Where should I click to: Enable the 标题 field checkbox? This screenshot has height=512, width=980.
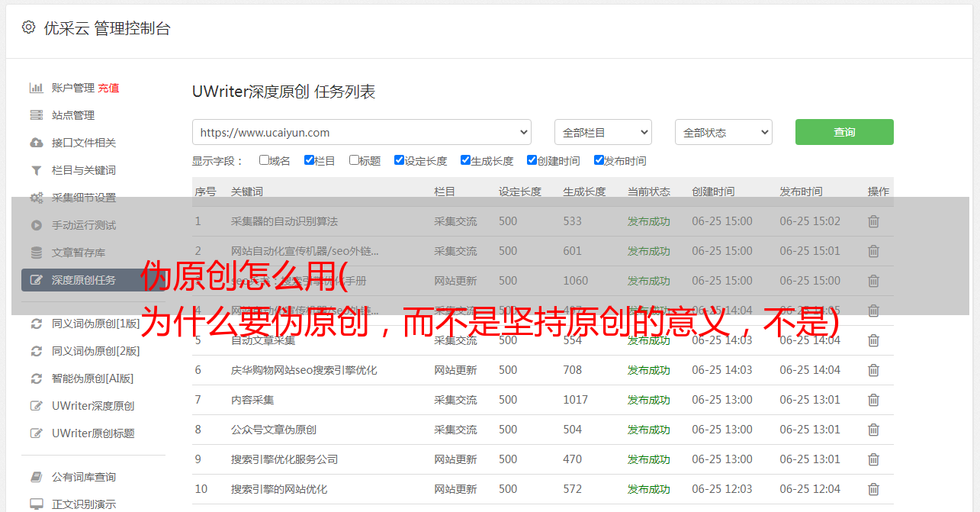click(354, 160)
